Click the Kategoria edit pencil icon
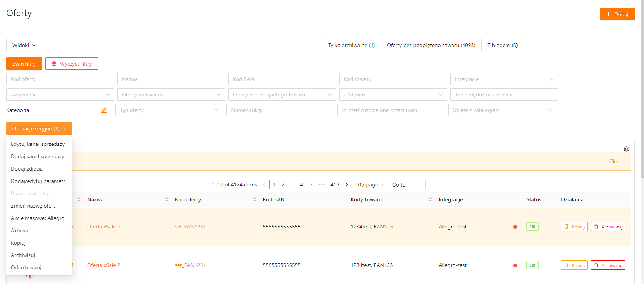Screen dimensions: 644x284 coord(104,110)
